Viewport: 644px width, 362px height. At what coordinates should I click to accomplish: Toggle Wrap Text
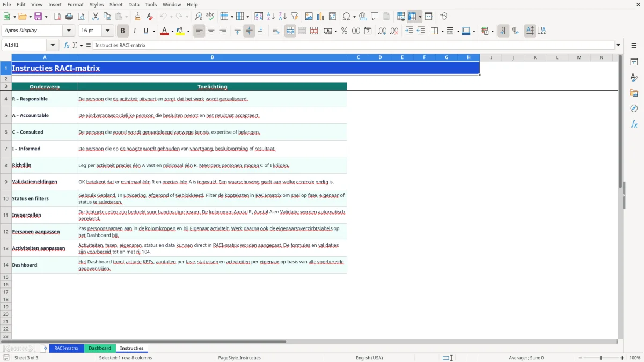coord(276,31)
